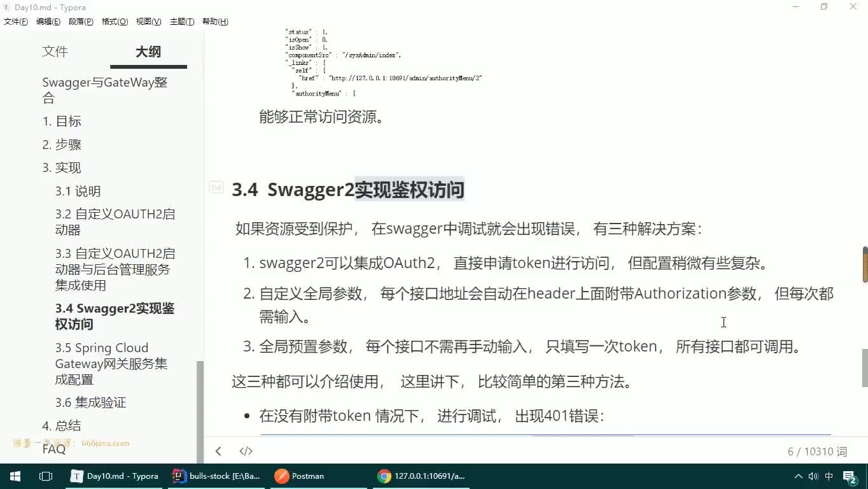Open the notification center icon
Screen dimensions: 868x489
[x=851, y=477]
